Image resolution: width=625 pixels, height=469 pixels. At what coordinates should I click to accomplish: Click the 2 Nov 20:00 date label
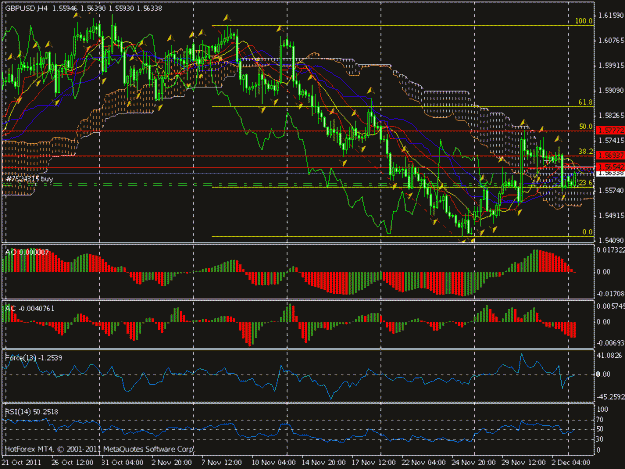pos(171,462)
